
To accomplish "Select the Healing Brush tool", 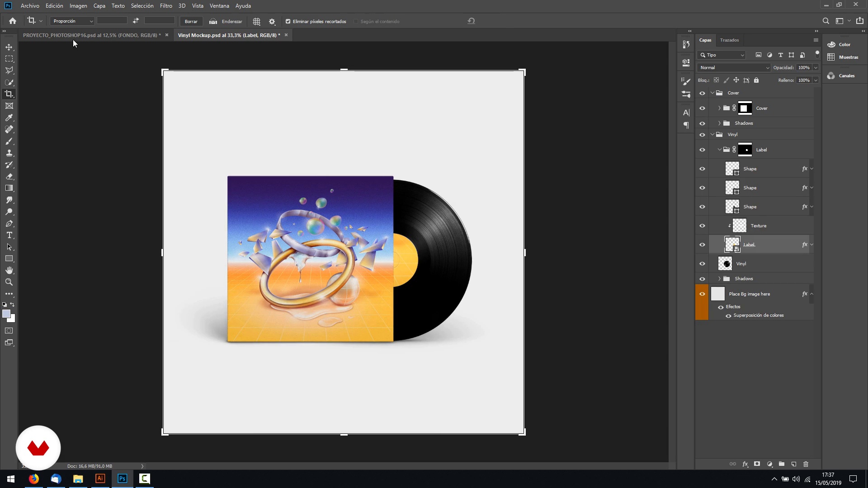I will tap(9, 129).
